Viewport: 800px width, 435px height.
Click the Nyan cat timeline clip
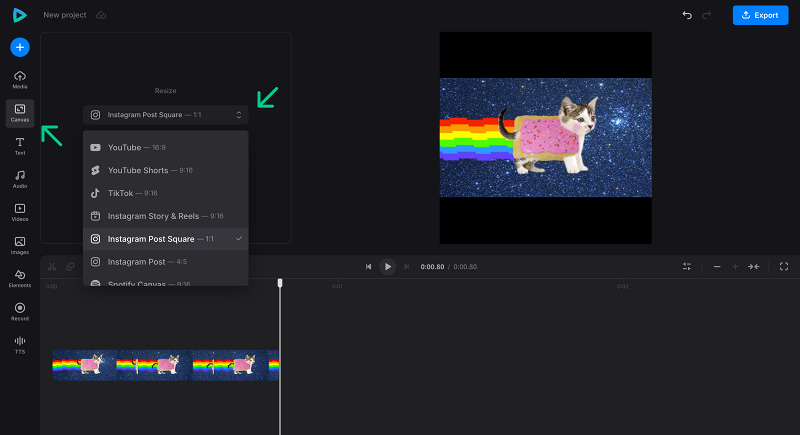click(165, 365)
